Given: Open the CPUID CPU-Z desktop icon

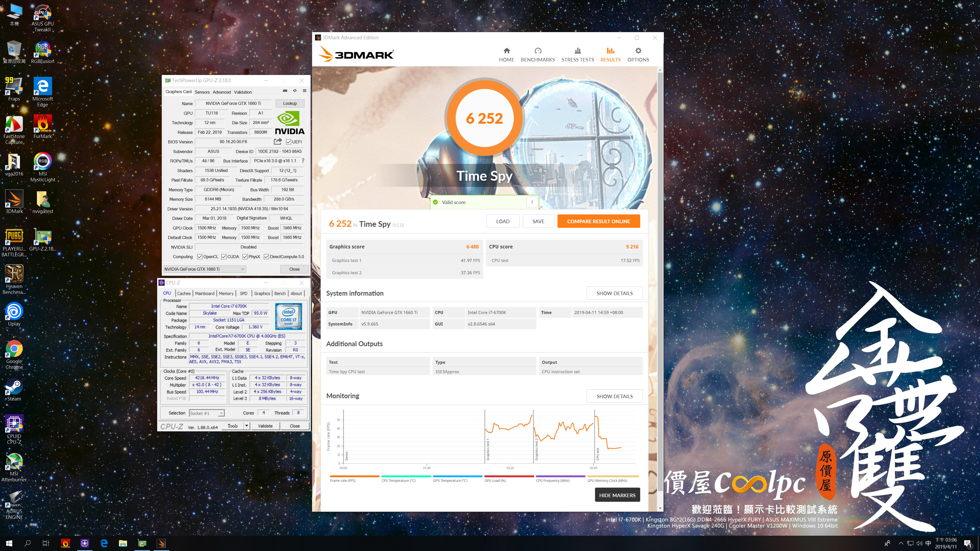Looking at the screenshot, I should [x=14, y=429].
